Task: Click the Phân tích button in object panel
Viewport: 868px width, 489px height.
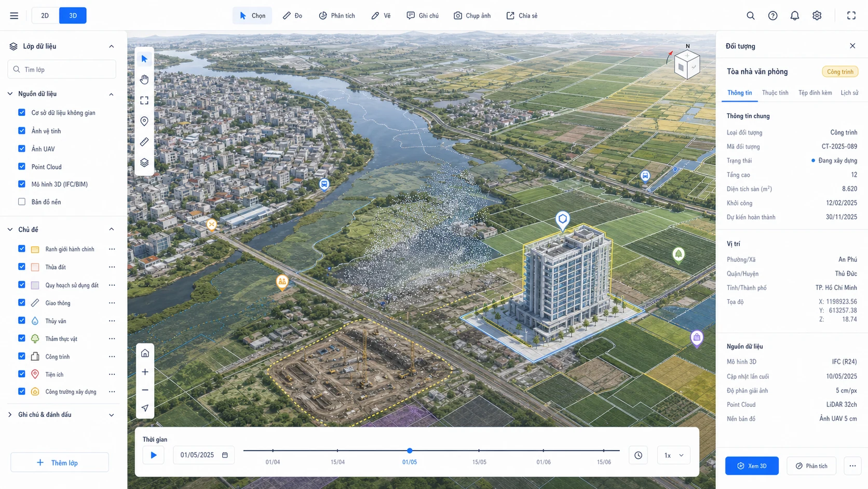Action: pos(811,466)
